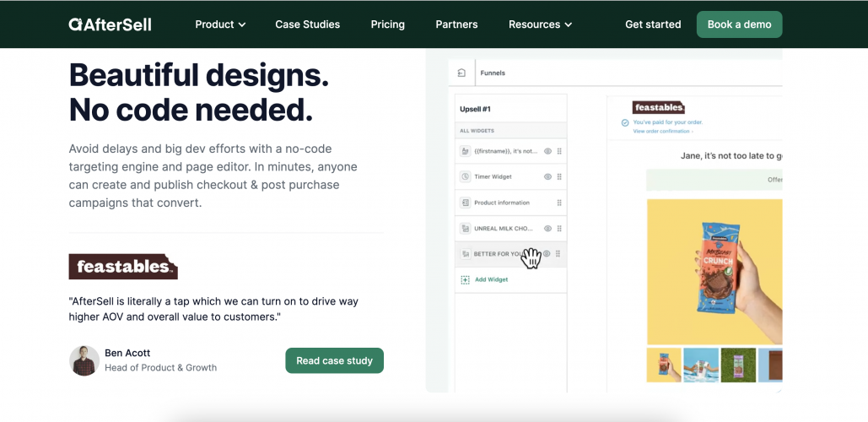
Task: Toggle visibility of UNREAL MILK CHO widget
Action: click(547, 228)
